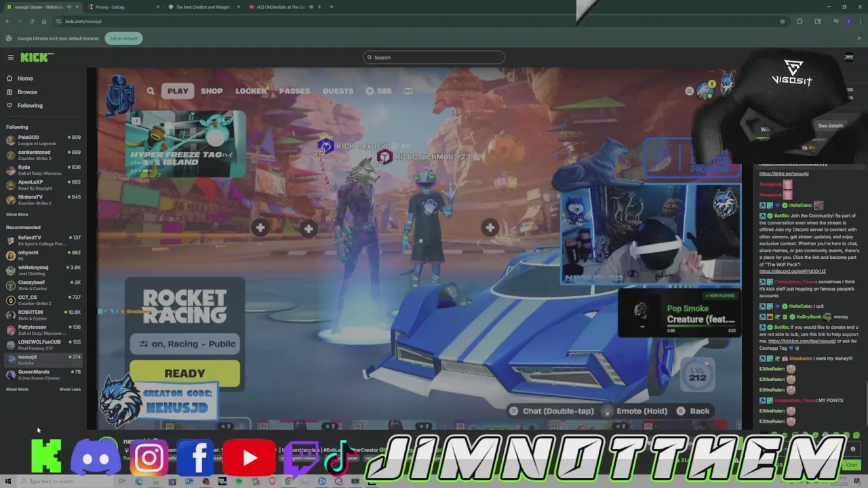Image resolution: width=868 pixels, height=488 pixels.
Task: Click Racing - Public mode selector
Action: pos(184,344)
